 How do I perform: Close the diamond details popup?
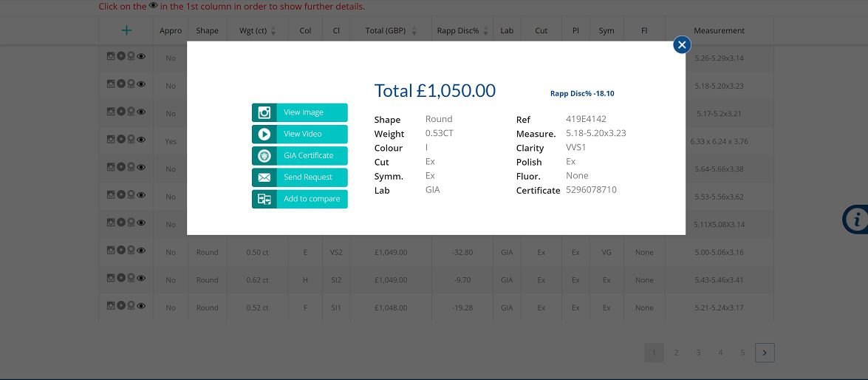(682, 45)
